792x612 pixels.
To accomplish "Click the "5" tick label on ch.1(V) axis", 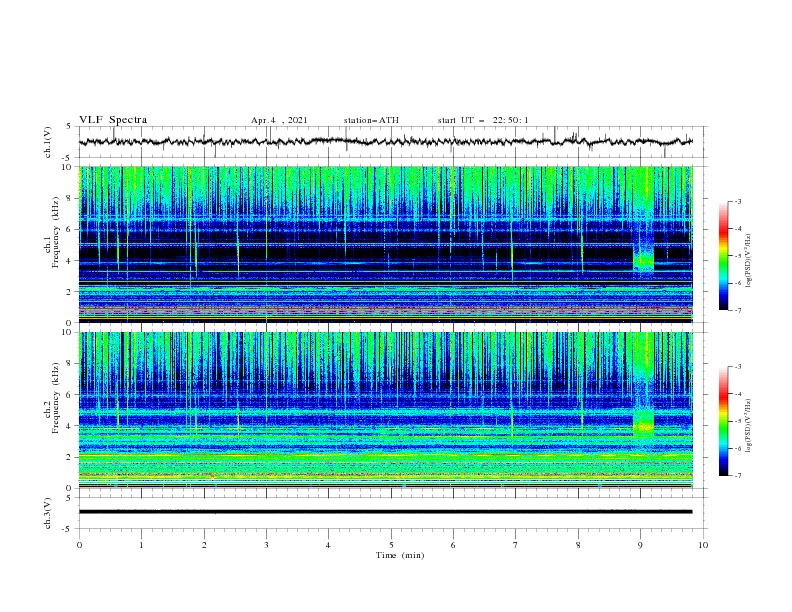I will coord(69,126).
